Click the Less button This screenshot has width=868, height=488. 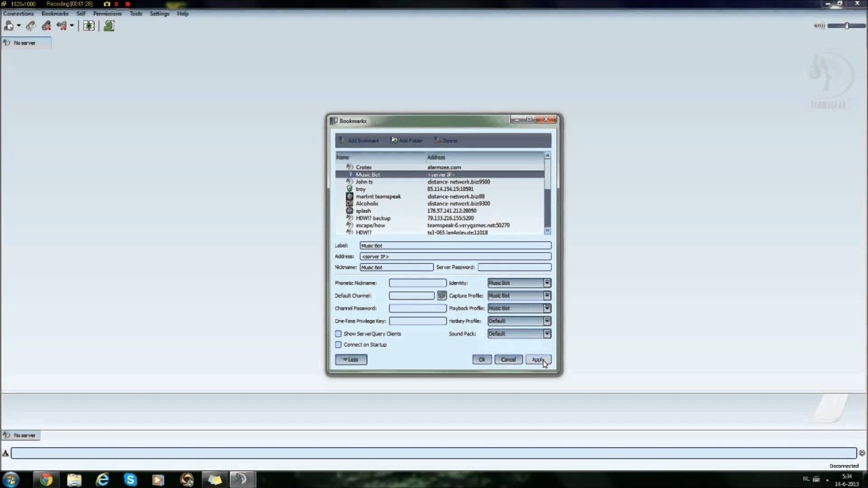[x=351, y=359]
